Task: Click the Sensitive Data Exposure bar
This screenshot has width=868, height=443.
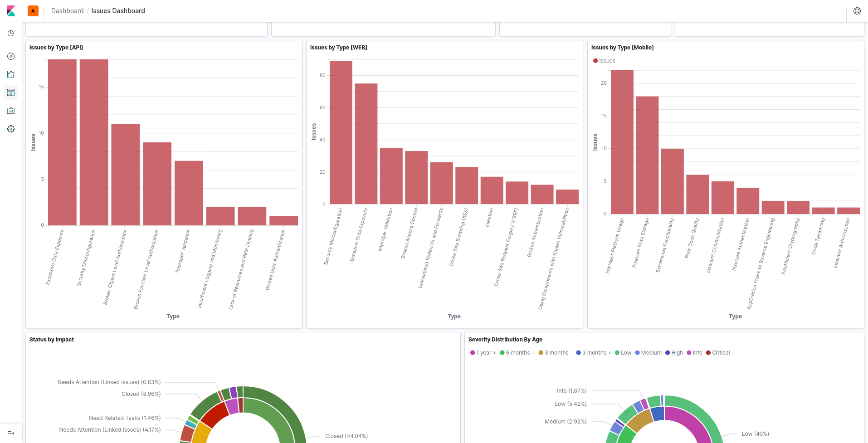Action: point(366,144)
